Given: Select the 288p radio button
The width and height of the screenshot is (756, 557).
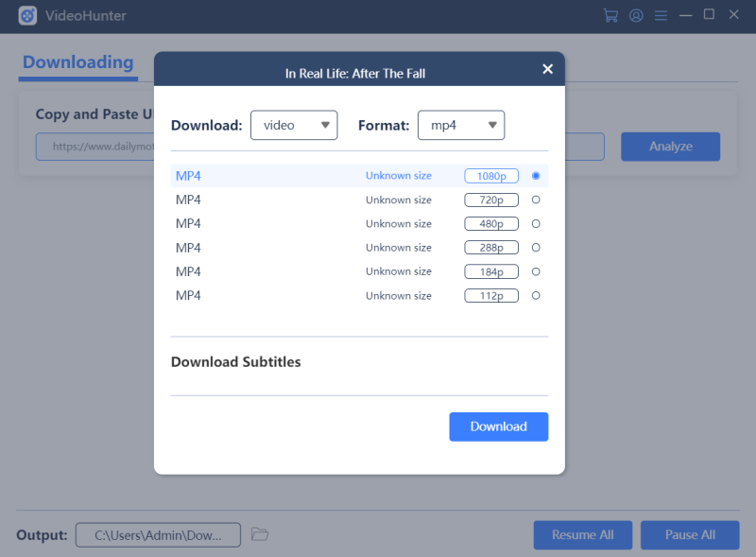Looking at the screenshot, I should click(536, 248).
